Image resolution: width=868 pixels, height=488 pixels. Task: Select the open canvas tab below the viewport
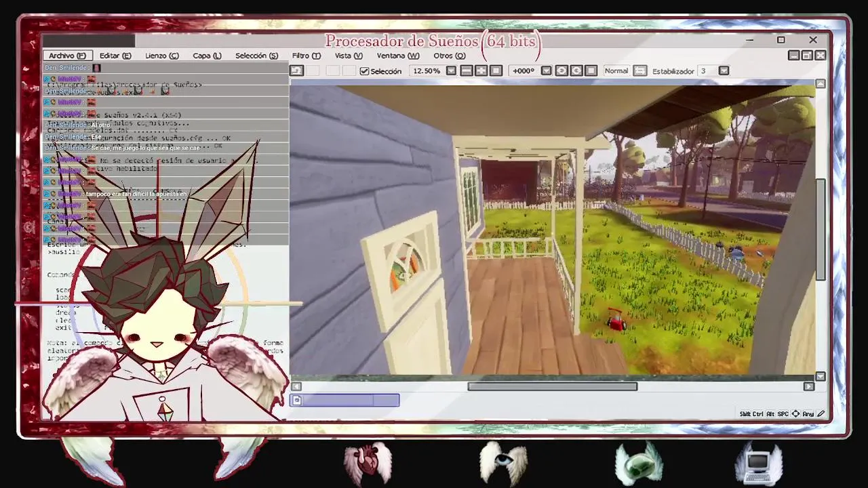click(344, 401)
